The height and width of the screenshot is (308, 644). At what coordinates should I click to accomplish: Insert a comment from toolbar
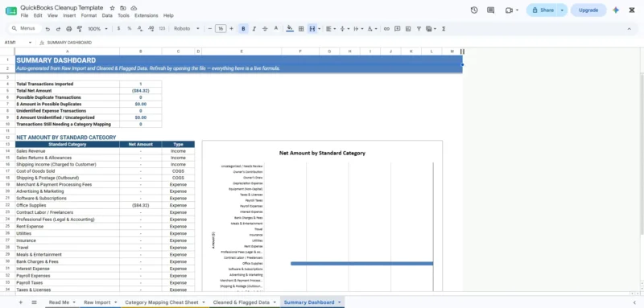coord(397,29)
